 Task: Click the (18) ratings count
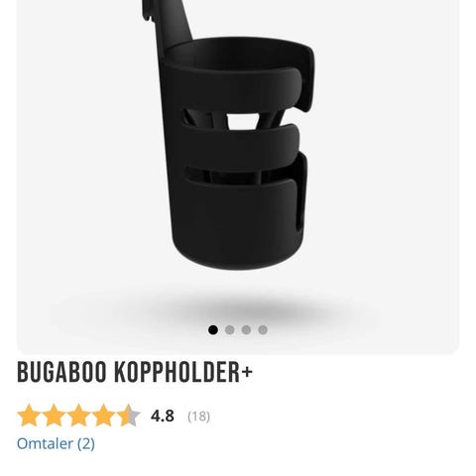tap(198, 416)
